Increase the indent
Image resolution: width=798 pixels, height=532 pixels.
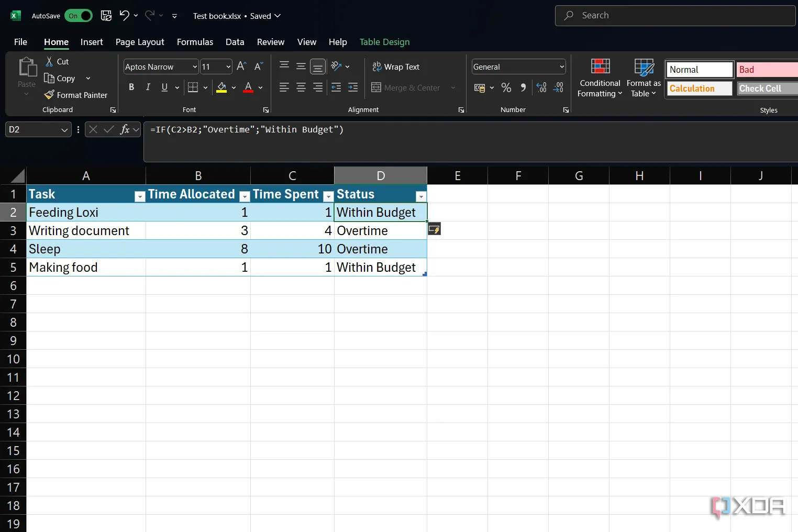click(353, 87)
